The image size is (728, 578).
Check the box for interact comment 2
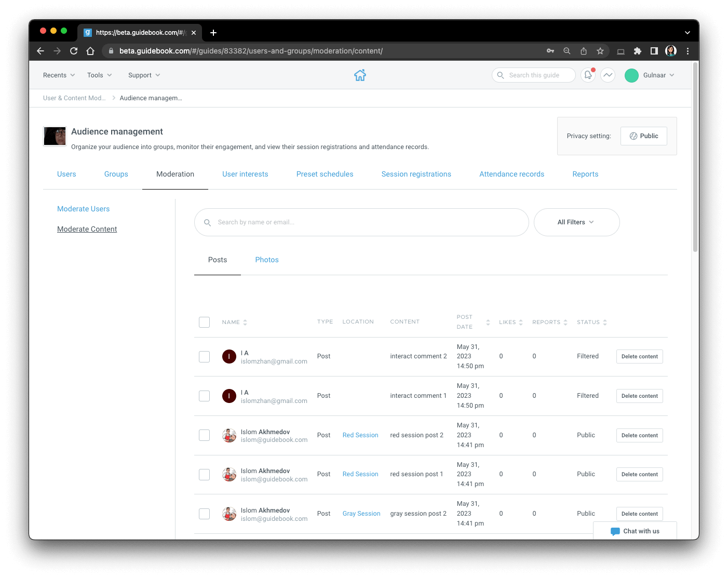coord(204,357)
